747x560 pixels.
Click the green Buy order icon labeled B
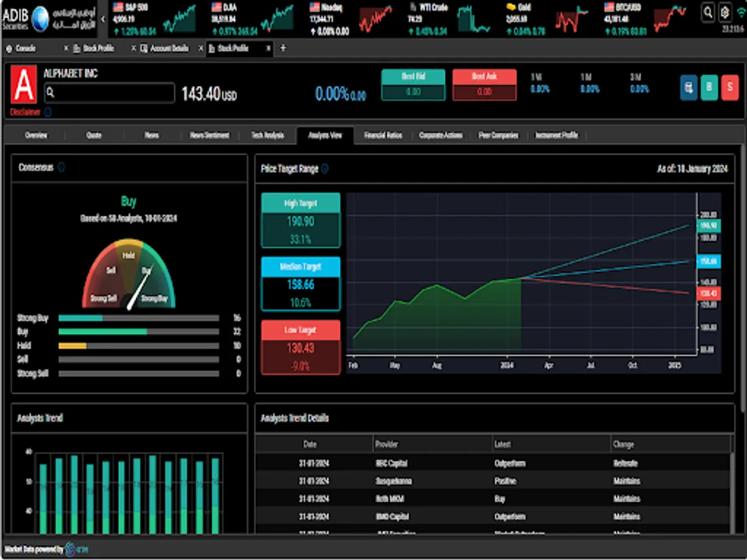click(x=709, y=87)
